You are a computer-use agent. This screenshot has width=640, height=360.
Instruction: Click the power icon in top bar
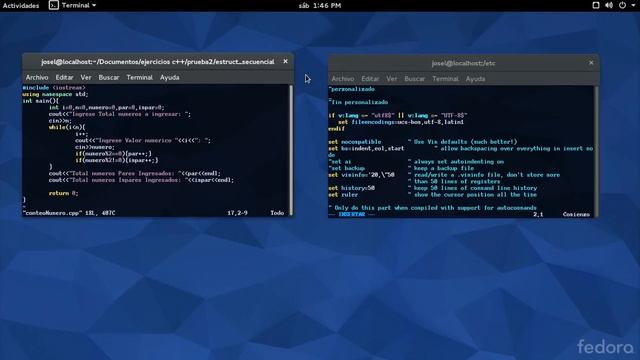[622, 5]
